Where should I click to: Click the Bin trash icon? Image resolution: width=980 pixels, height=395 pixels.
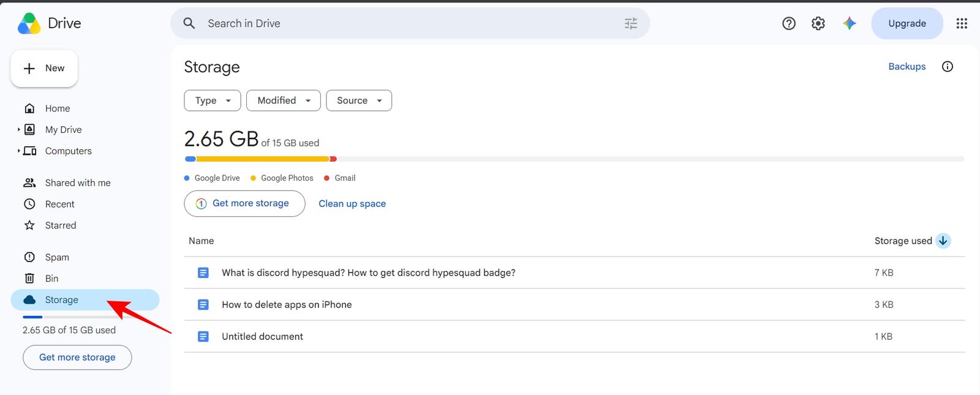[x=29, y=279]
